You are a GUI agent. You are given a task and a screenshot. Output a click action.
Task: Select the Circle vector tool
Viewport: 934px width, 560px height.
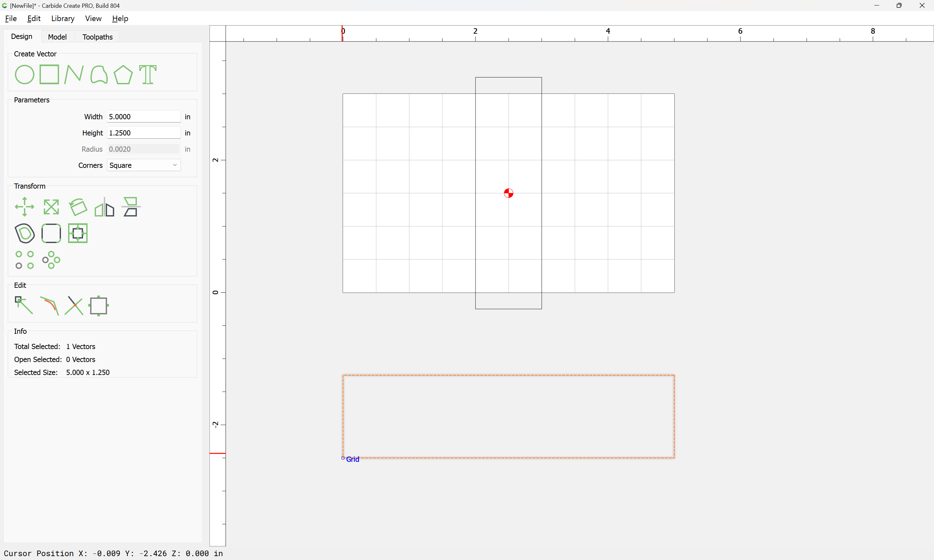pos(25,74)
